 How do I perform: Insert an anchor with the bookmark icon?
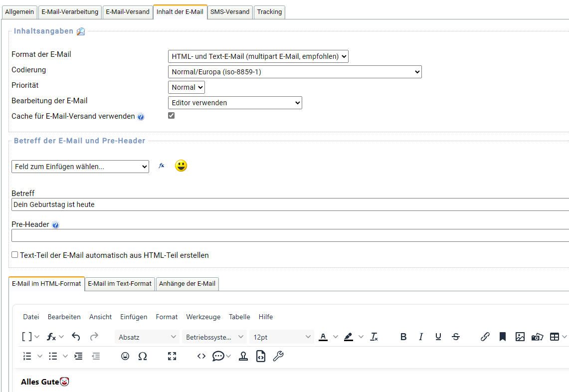[x=502, y=337]
